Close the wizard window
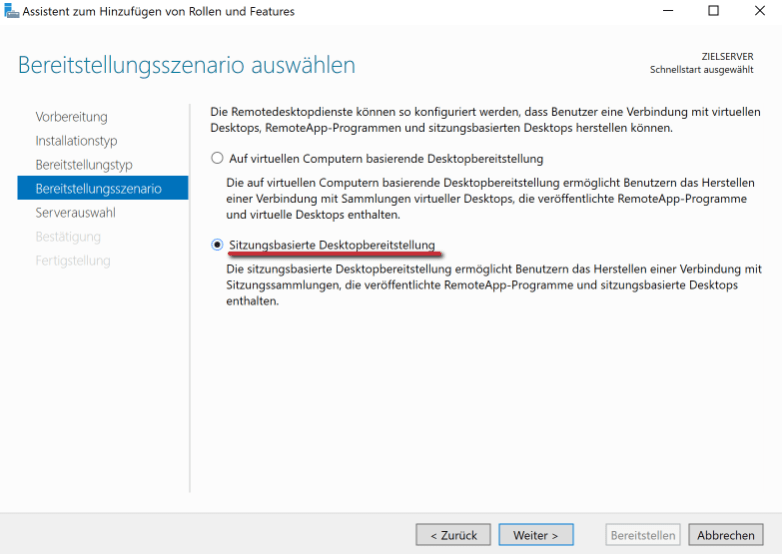The width and height of the screenshot is (782, 554). 760,10
